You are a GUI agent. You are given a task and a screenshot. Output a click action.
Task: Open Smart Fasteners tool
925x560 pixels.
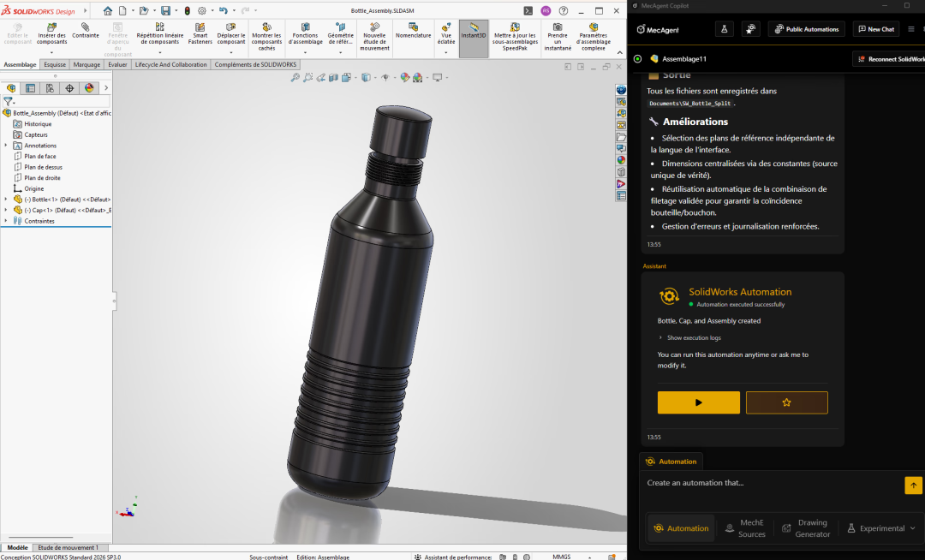[x=200, y=34]
